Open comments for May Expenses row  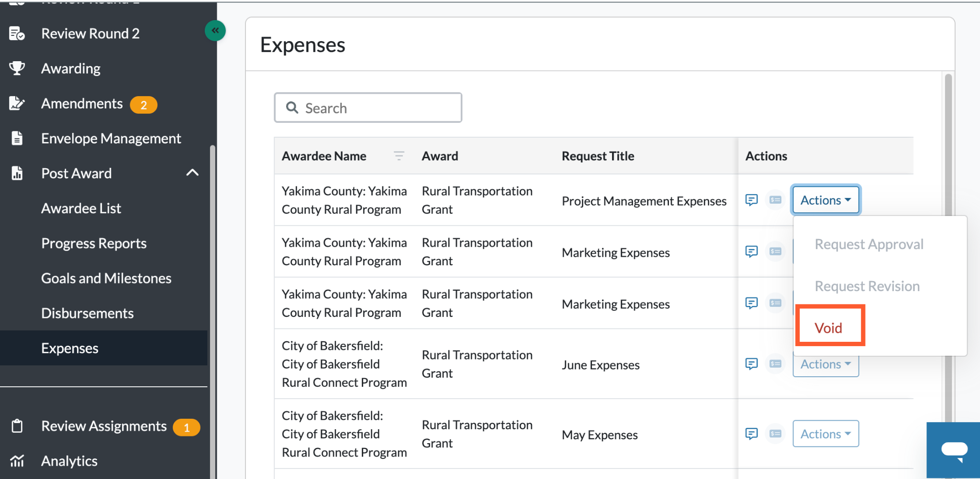pos(751,434)
